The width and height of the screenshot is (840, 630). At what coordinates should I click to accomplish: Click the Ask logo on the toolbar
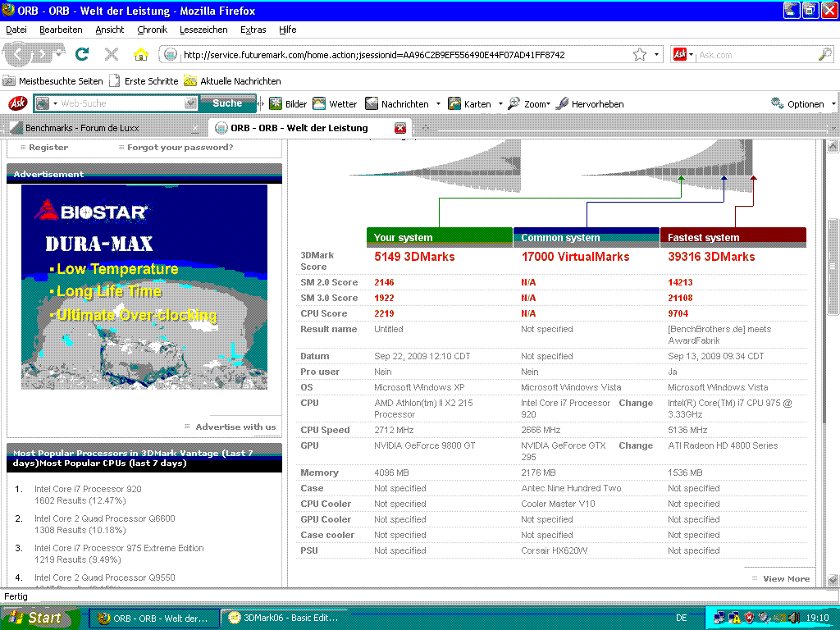click(18, 103)
